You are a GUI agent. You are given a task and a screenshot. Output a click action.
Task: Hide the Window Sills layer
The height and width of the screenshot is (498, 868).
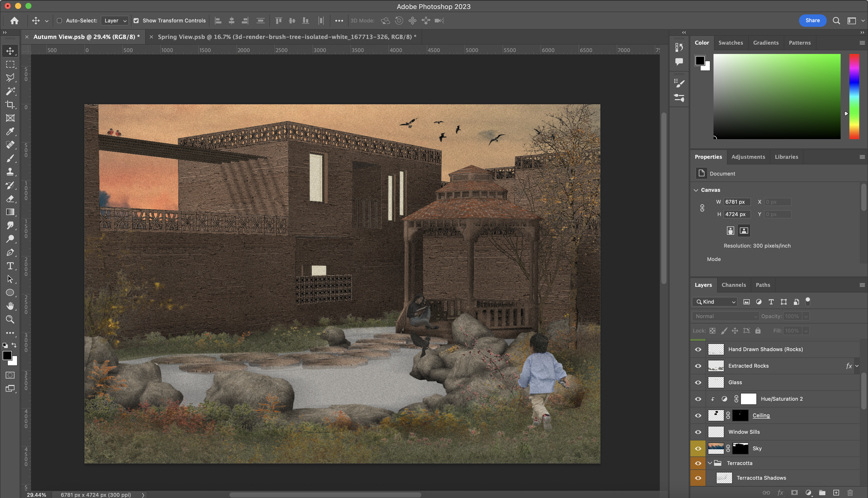pyautogui.click(x=698, y=432)
